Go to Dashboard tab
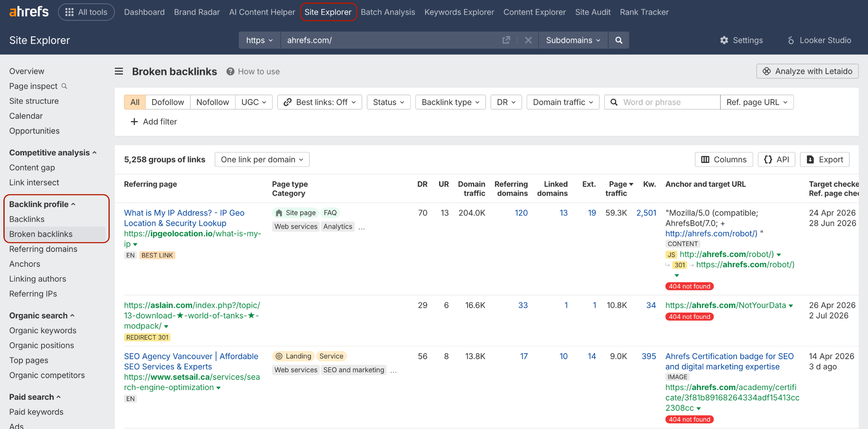 pos(145,12)
